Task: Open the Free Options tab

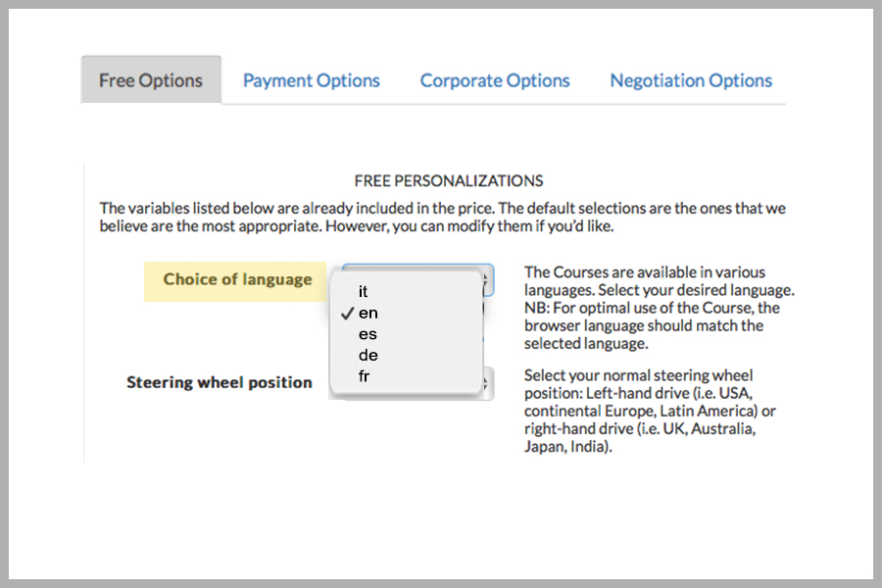Action: point(151,80)
